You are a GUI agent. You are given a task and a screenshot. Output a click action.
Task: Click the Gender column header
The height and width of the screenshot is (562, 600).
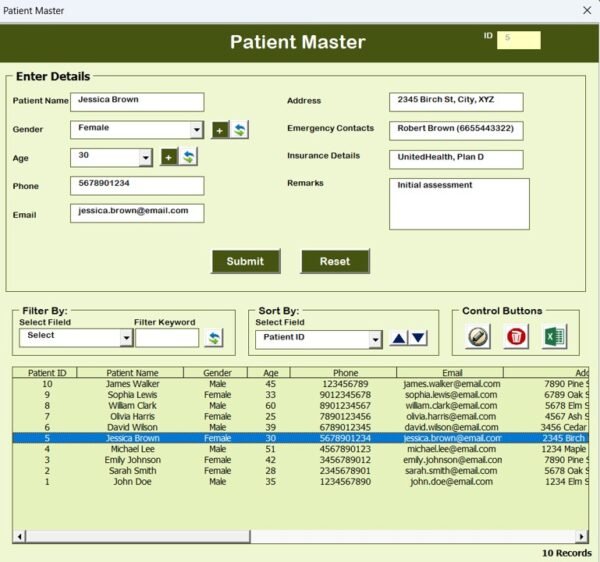[216, 373]
